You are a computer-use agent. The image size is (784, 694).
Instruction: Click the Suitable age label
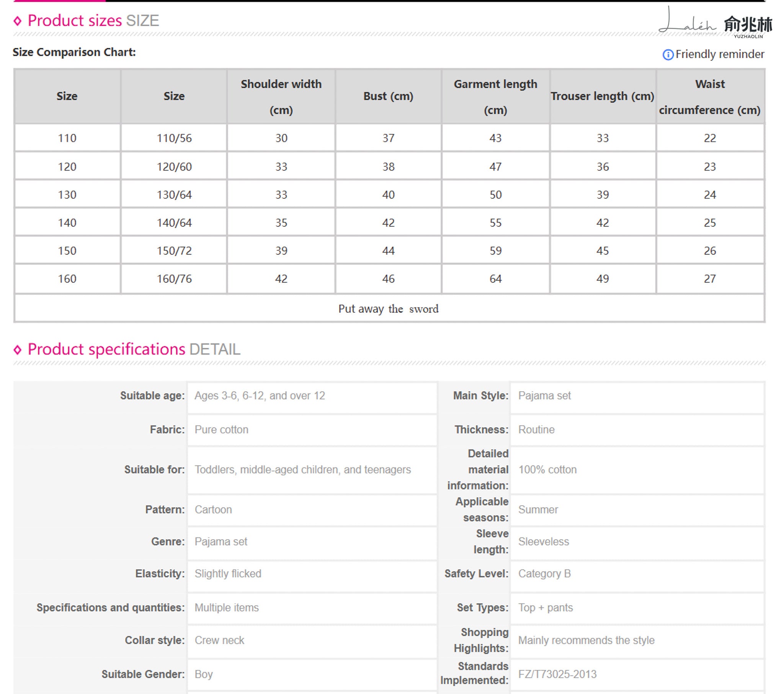[x=152, y=395]
